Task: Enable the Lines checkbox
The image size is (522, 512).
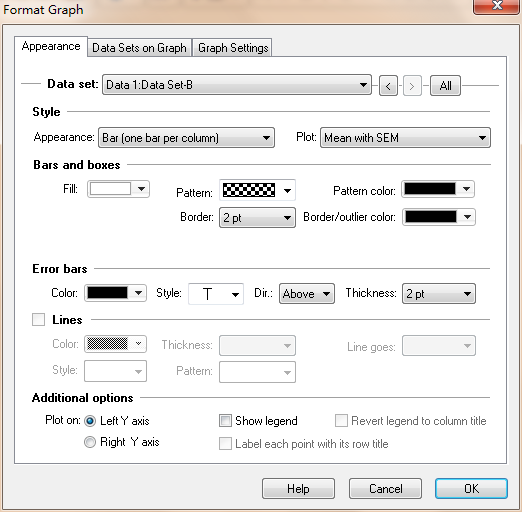Action: point(38,319)
